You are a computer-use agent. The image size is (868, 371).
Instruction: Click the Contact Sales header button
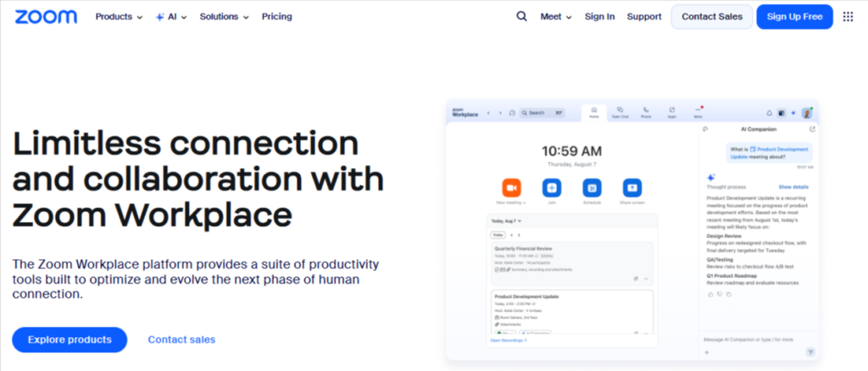712,17
